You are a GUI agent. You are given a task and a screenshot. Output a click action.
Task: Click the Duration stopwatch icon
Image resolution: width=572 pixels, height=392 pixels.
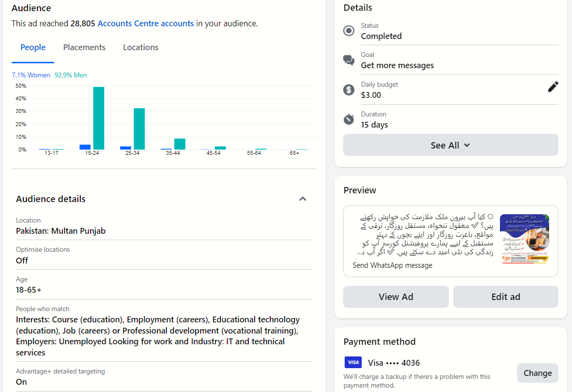pyautogui.click(x=349, y=119)
